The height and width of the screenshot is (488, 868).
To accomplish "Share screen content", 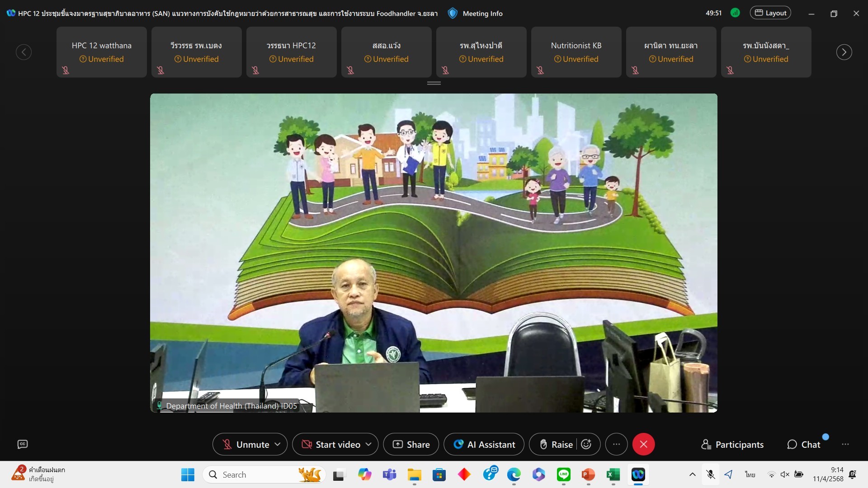I will (x=411, y=445).
